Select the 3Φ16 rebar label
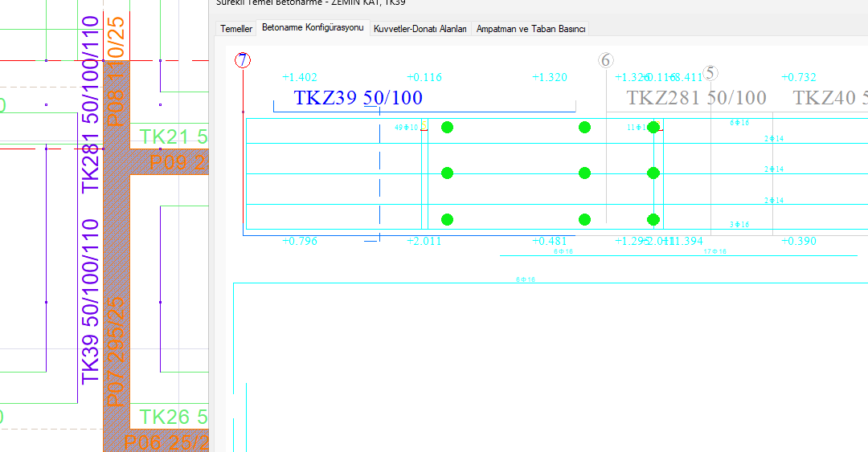Viewport: 868px width, 452px height. click(739, 224)
